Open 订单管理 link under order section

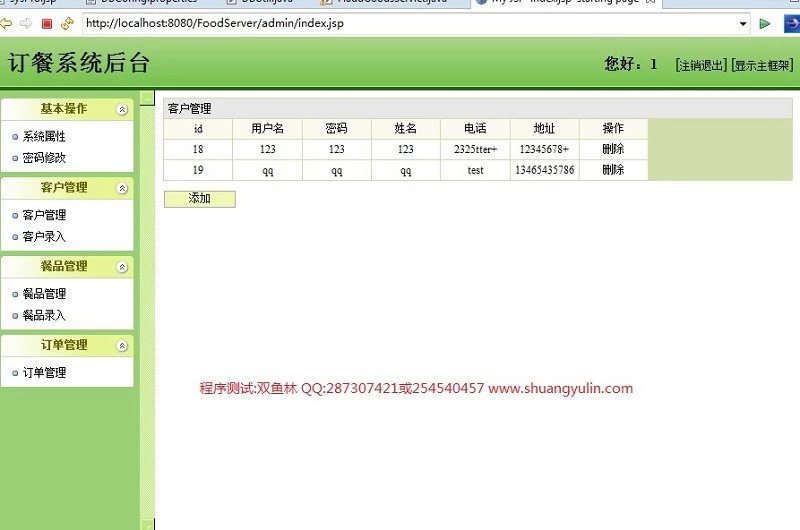coord(44,372)
